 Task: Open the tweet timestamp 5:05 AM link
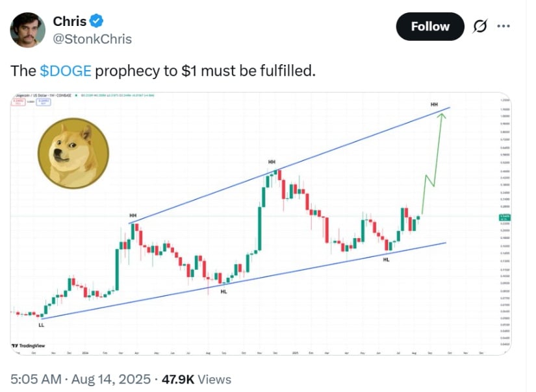[x=81, y=380]
